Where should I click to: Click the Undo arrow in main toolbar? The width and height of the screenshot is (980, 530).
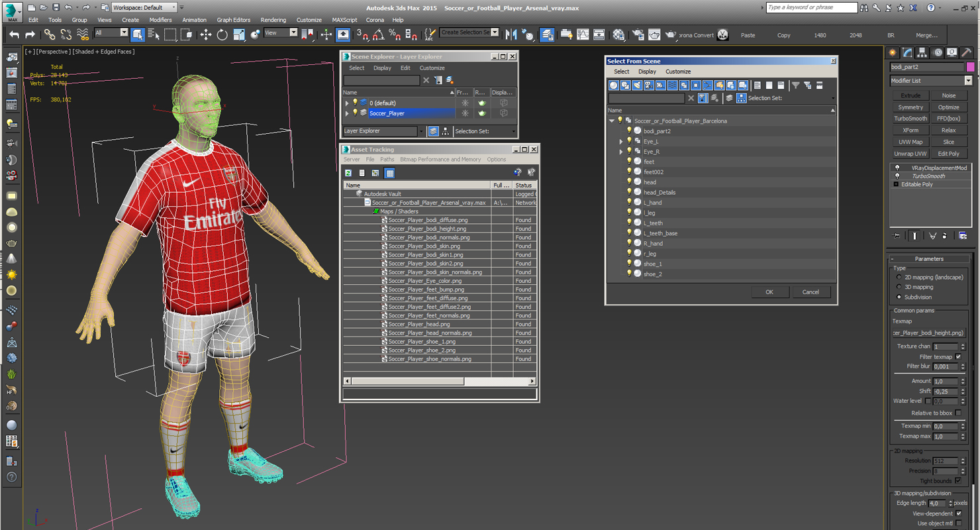pyautogui.click(x=14, y=34)
